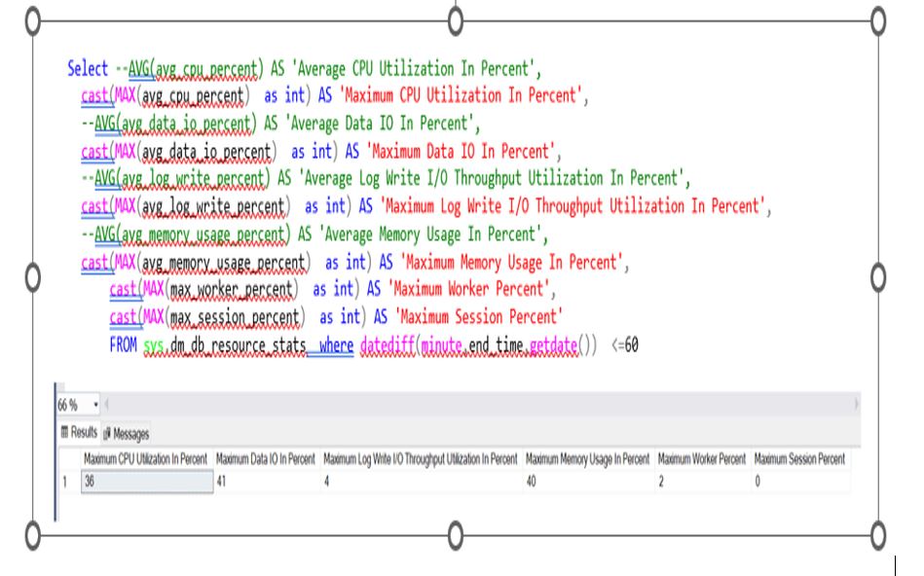Click the result cell showing 36
This screenshot has width=924, height=576.
click(147, 482)
